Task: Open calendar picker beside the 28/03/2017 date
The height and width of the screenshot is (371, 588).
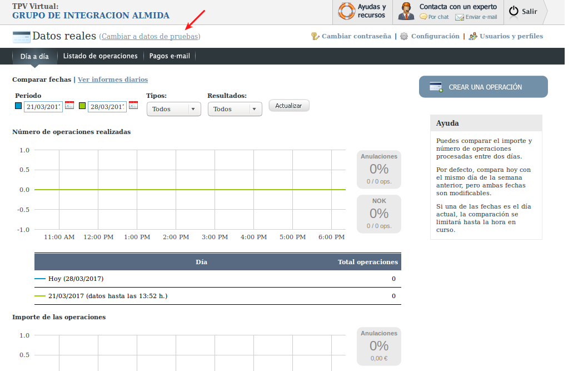Action: tap(133, 105)
